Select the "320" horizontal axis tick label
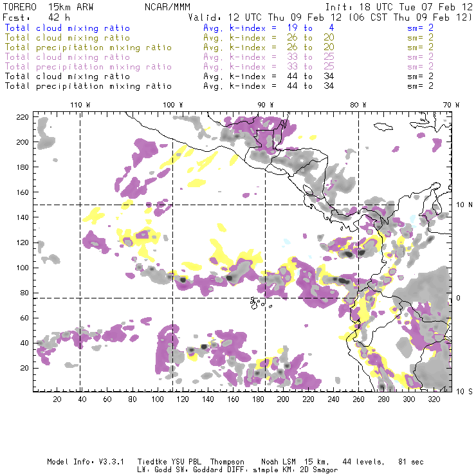Viewport: 476px width, 476px height. [x=434, y=399]
